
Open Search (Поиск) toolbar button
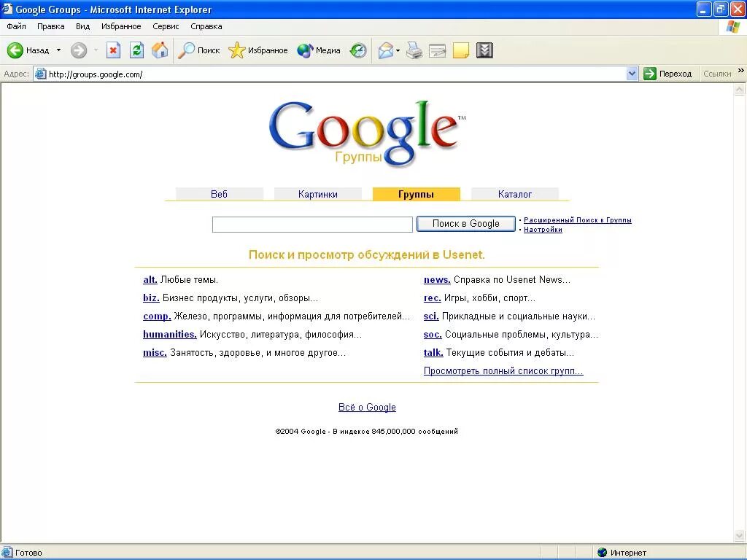198,50
